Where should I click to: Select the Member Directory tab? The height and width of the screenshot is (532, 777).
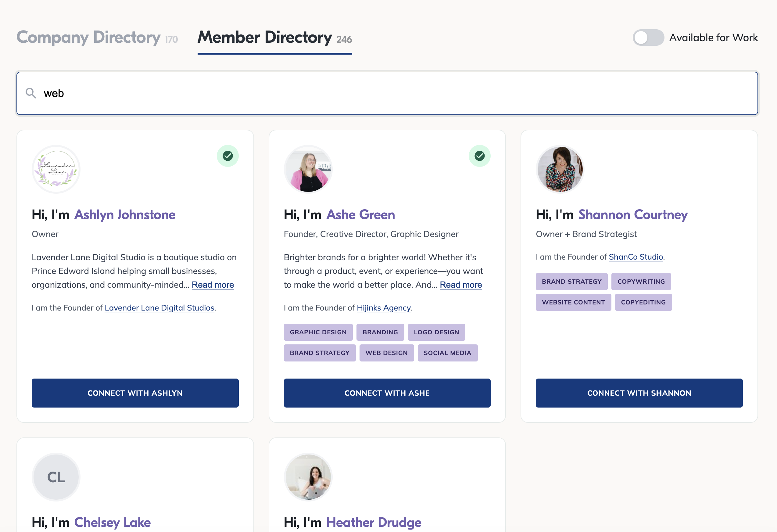tap(274, 38)
